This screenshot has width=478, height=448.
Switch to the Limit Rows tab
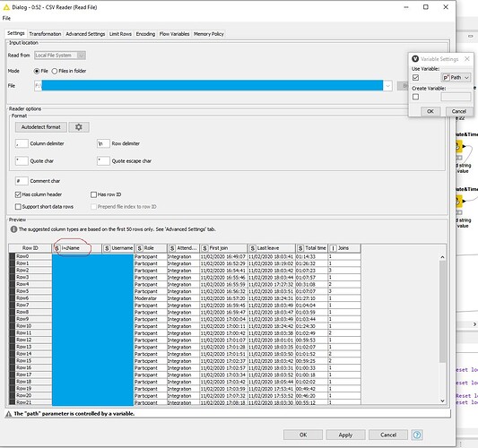120,34
